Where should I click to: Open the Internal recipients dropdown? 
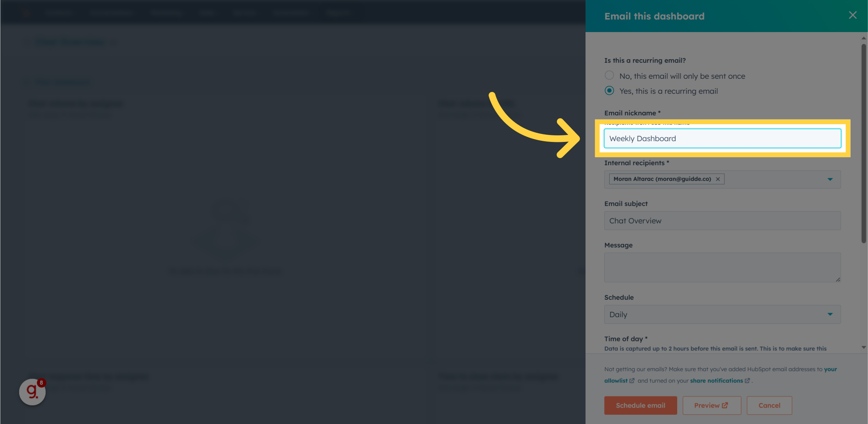pyautogui.click(x=830, y=179)
